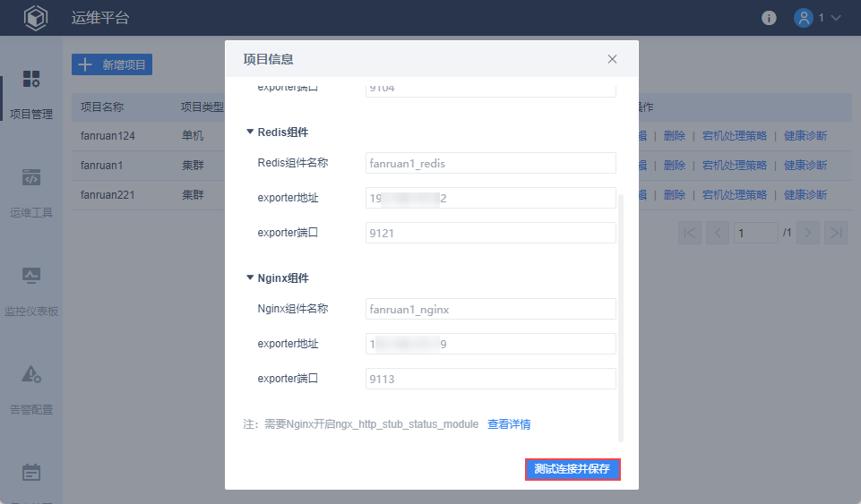Close the 项目信息 dialog

point(612,59)
